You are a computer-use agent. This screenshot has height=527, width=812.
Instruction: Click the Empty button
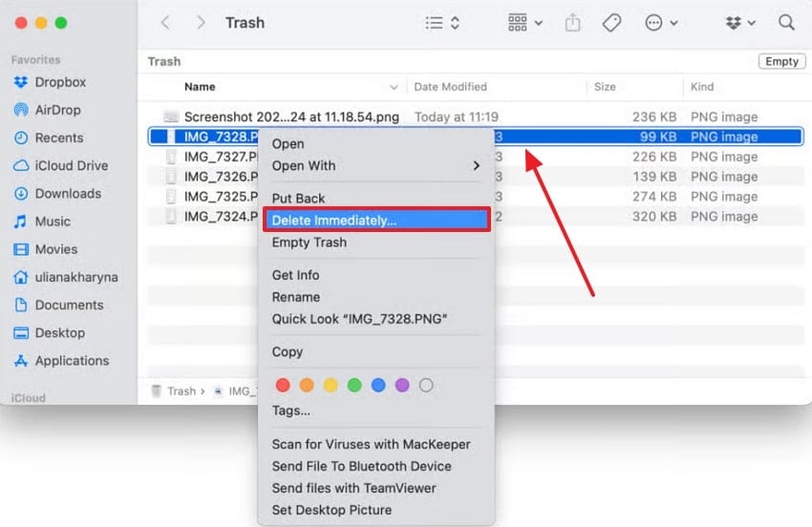click(x=781, y=61)
